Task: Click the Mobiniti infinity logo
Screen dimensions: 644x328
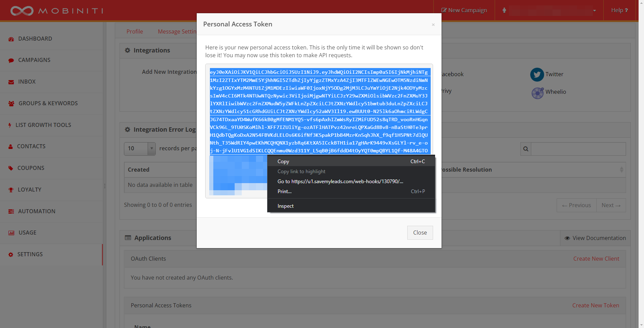Action: coord(22,11)
